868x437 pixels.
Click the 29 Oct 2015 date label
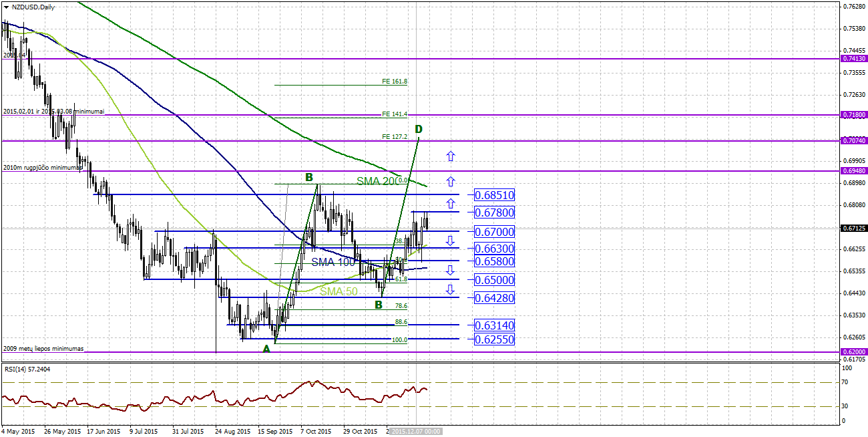click(361, 432)
